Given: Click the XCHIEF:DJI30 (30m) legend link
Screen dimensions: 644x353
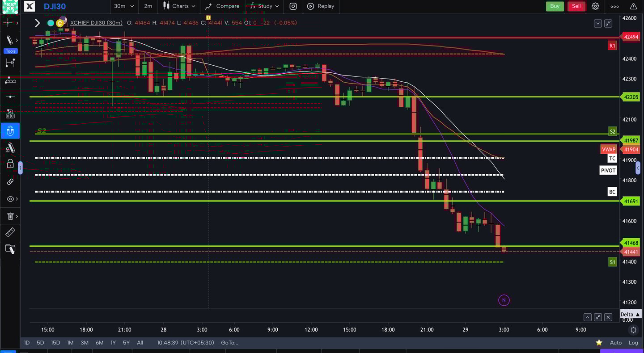Looking at the screenshot, I should [x=96, y=23].
